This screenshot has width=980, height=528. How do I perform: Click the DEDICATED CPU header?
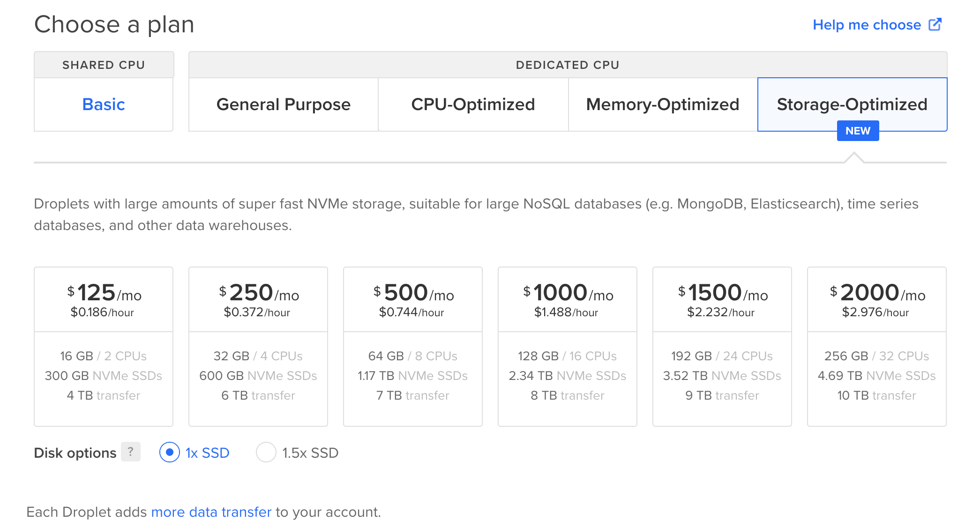pos(568,65)
